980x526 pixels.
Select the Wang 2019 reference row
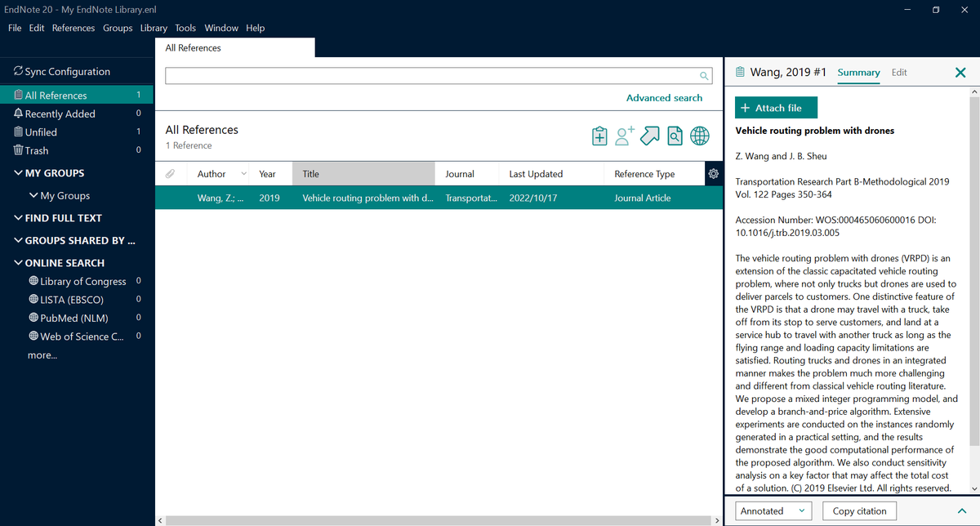[x=439, y=198]
